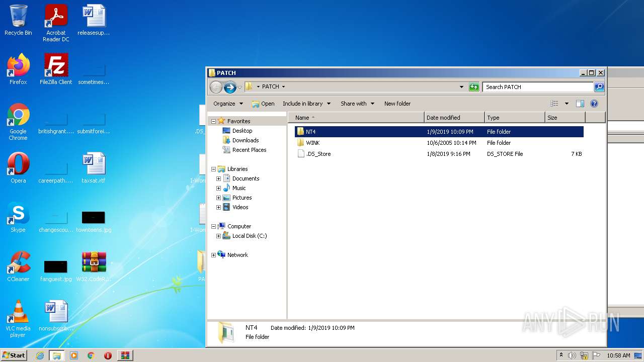644x362 pixels.
Task: Click PATCH breadcrumb in address bar
Action: [270, 86]
